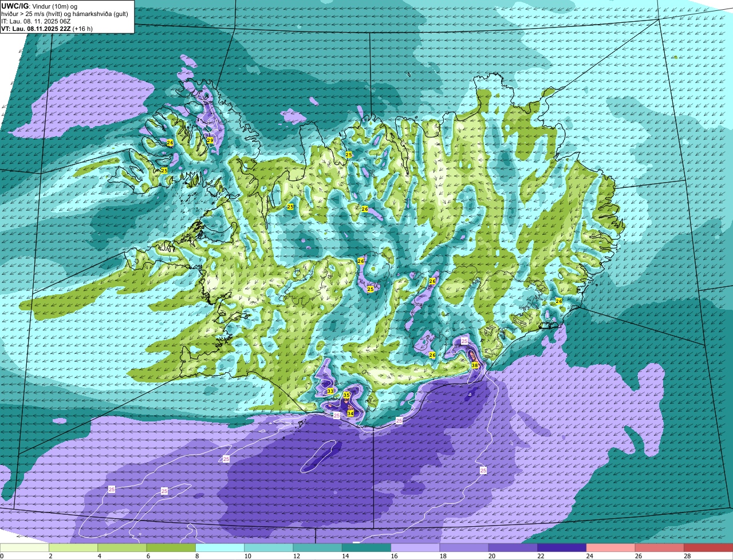The image size is (733, 560).
Task: Pick the green legend swatch between 6 and 8
Action: pos(172,548)
